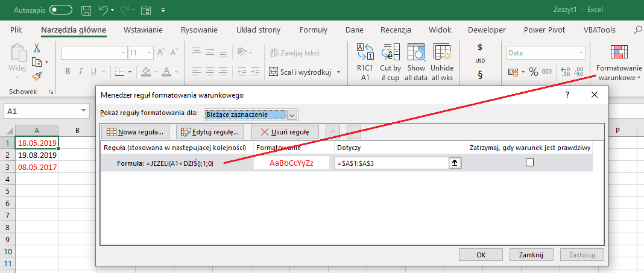Open the Data number format dropdown
Viewport: 644px width, 273px height.
(x=581, y=53)
